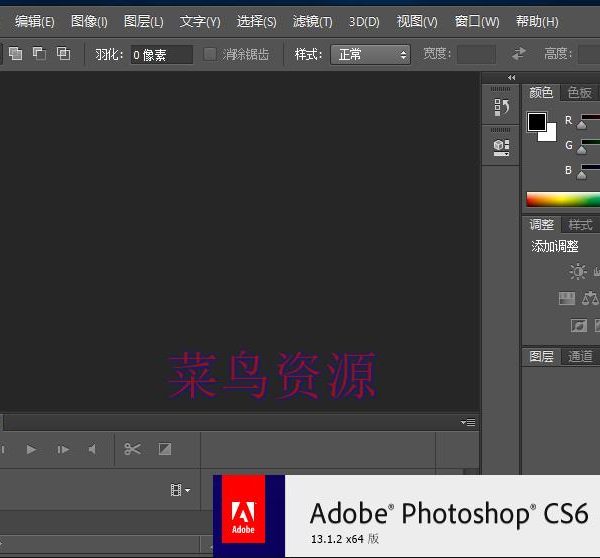Open the 滤镜(T) Filter menu
Image resolution: width=600 pixels, height=558 pixels.
coord(312,21)
